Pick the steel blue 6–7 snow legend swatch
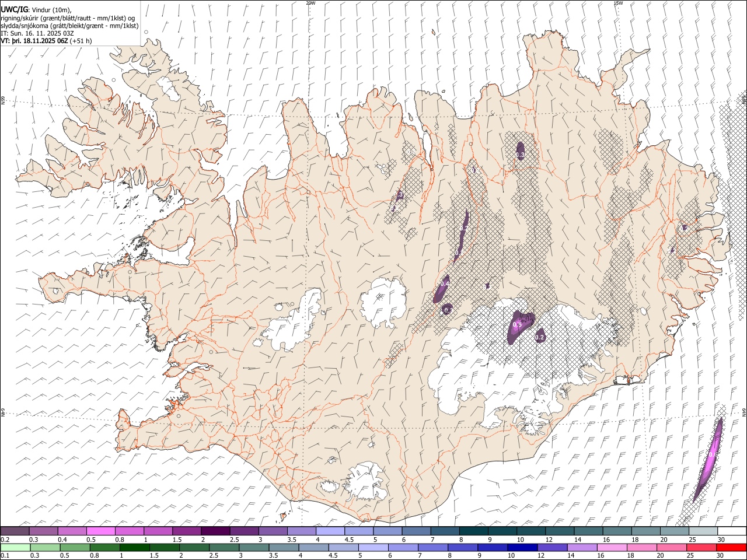The width and height of the screenshot is (747, 560). pos(416,531)
